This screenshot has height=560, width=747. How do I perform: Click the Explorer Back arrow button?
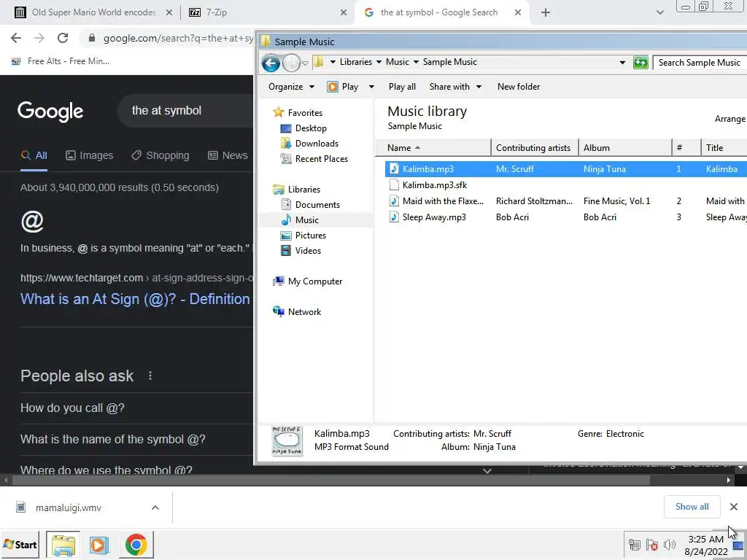click(x=271, y=63)
